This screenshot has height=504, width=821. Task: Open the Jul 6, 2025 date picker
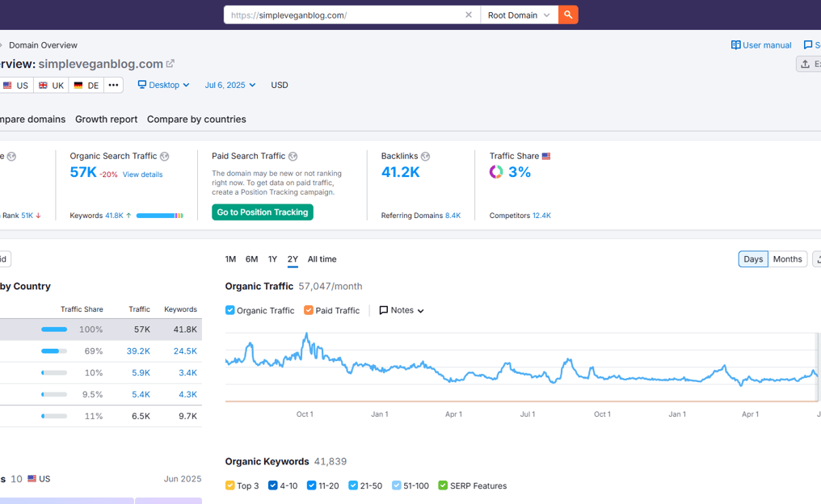point(229,85)
